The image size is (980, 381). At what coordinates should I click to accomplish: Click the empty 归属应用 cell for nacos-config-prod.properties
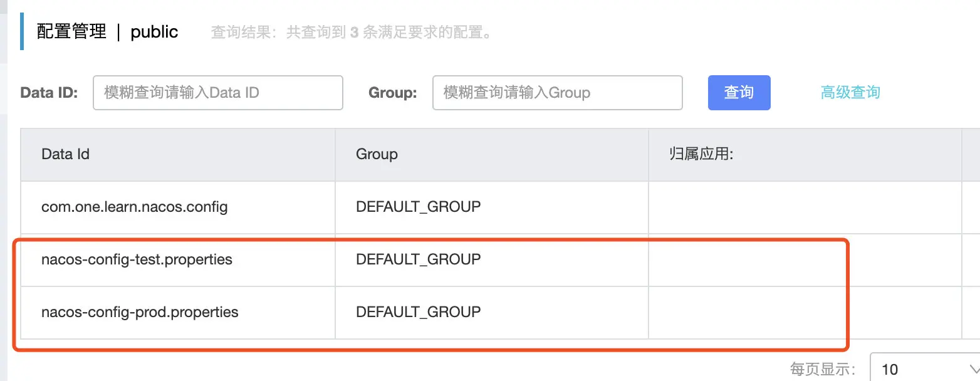[x=805, y=313]
